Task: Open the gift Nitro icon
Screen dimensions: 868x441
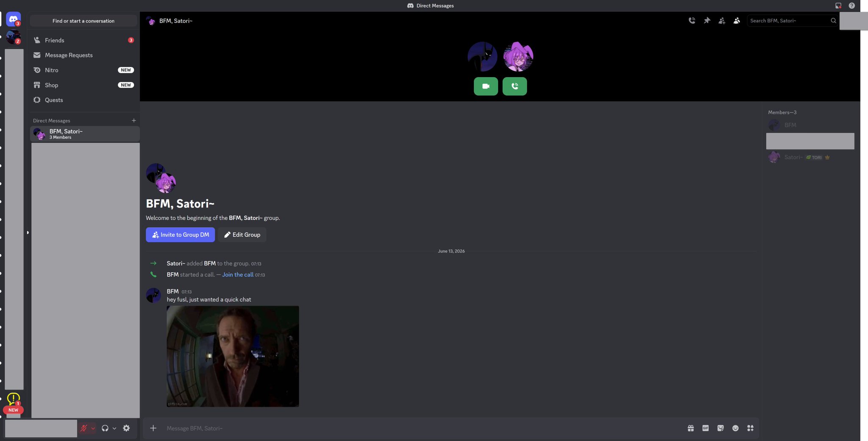Action: click(690, 428)
